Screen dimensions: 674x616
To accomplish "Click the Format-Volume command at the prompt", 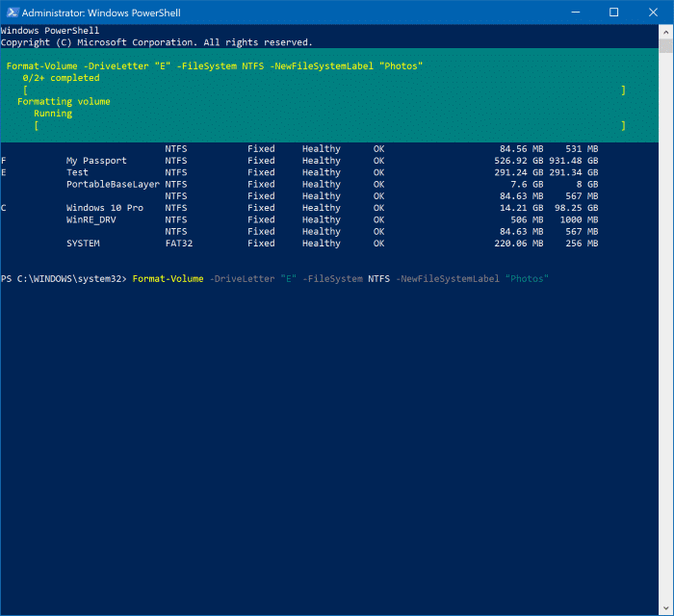I will click(168, 279).
